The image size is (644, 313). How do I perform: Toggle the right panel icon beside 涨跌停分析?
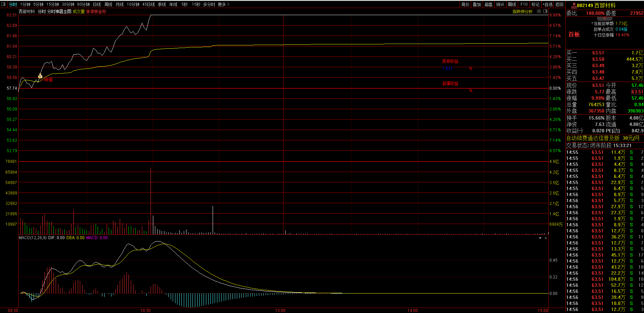(545, 11)
